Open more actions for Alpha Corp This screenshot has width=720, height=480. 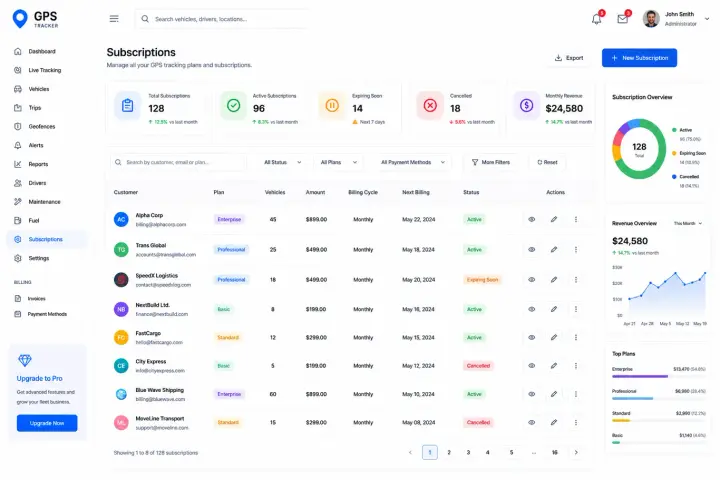576,220
